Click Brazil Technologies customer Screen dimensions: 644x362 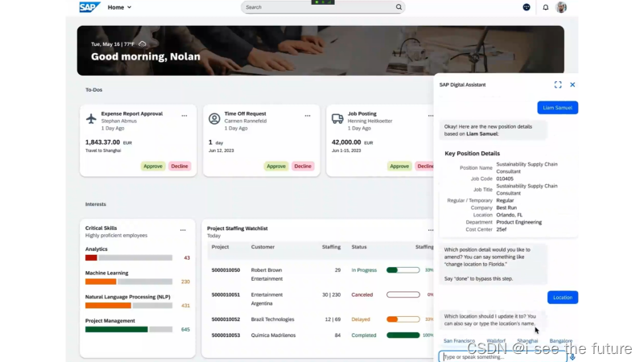pos(272,319)
